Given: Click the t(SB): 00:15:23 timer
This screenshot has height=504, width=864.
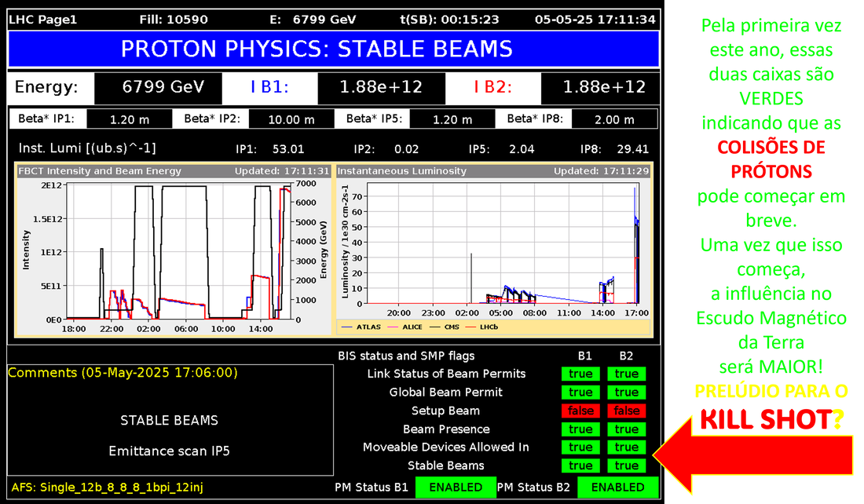Looking at the screenshot, I should [449, 20].
